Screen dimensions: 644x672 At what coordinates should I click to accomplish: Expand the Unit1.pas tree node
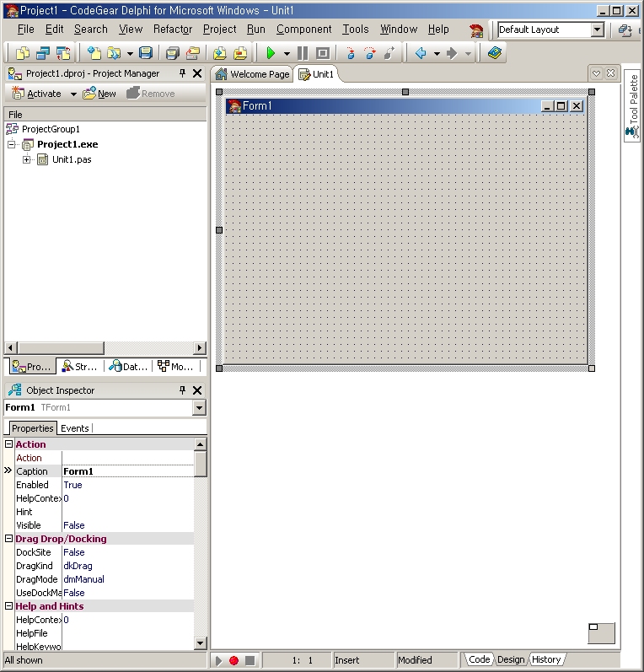27,160
